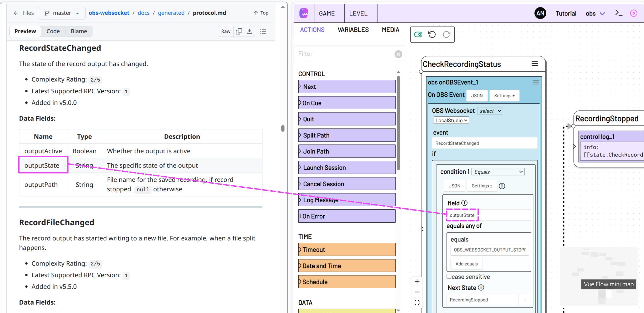Copy raw file contents in GitHub toolbar
The image size is (644, 313).
tap(239, 31)
